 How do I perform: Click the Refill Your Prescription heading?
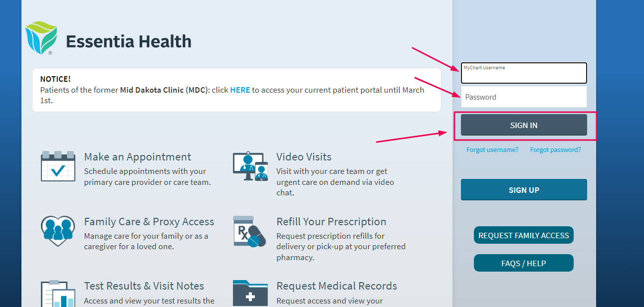point(332,222)
